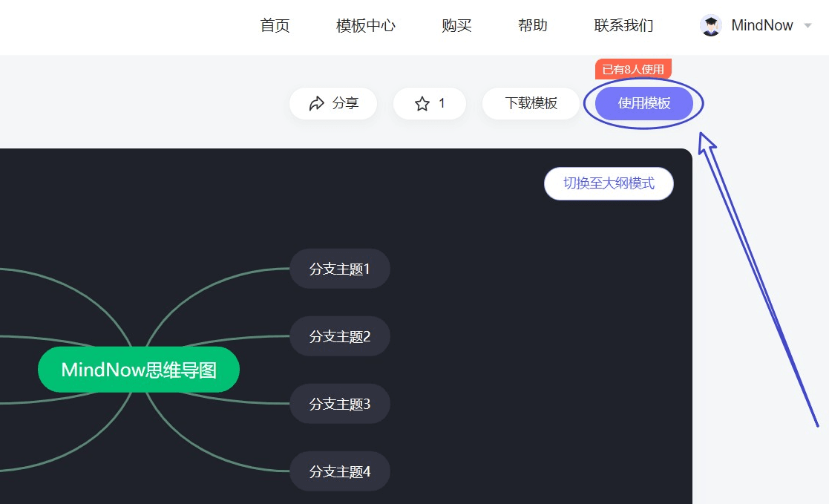Click the 下载模板 button
This screenshot has height=504, width=829.
click(531, 103)
